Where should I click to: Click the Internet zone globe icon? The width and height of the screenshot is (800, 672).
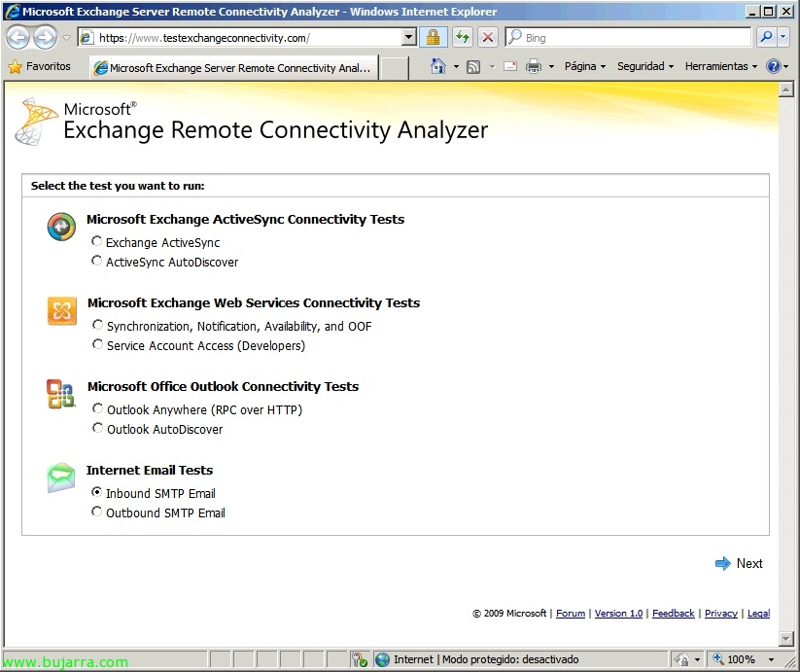382,659
